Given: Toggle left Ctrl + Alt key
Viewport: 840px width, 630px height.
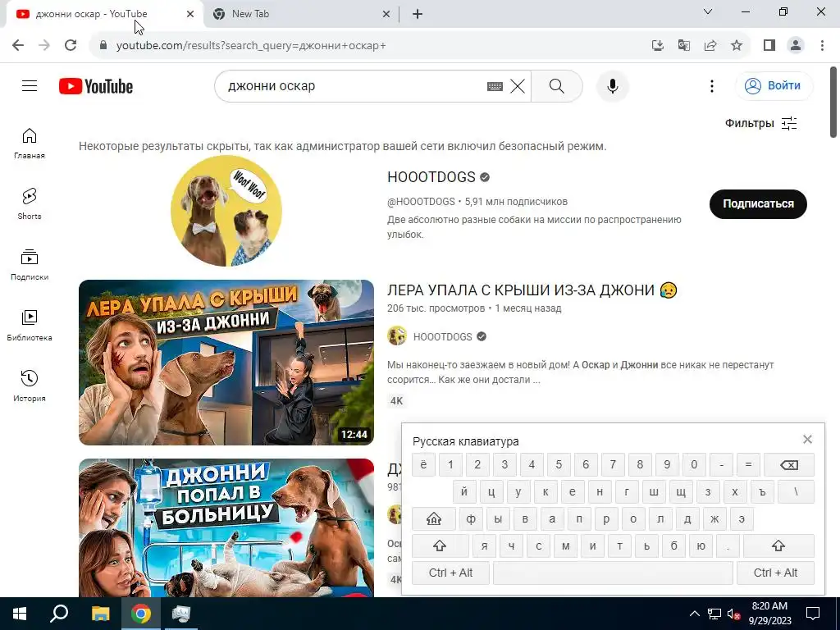Looking at the screenshot, I should click(x=450, y=573).
